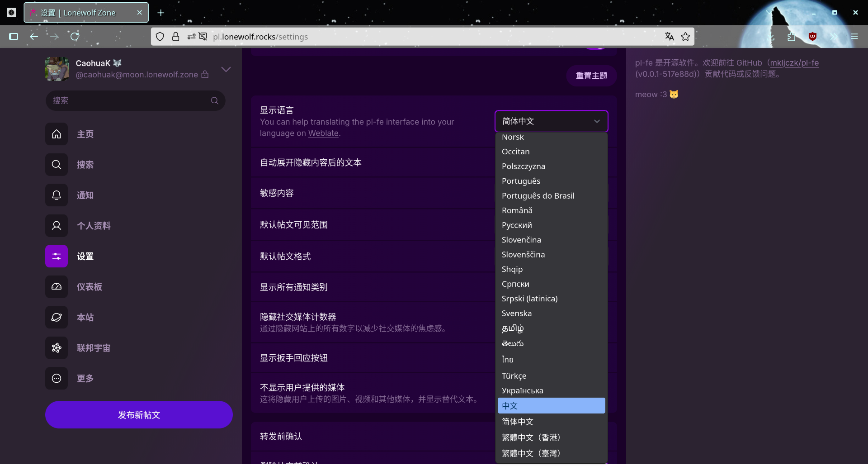The height and width of the screenshot is (466, 868).
Task: Click the 通知 bell icon
Action: click(x=57, y=195)
